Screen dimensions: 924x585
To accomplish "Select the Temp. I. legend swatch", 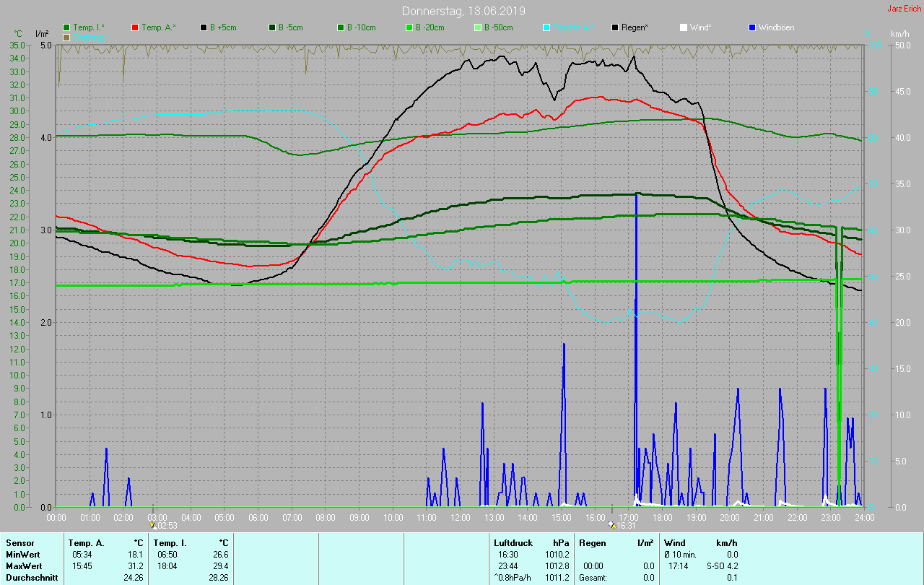I will (66, 27).
